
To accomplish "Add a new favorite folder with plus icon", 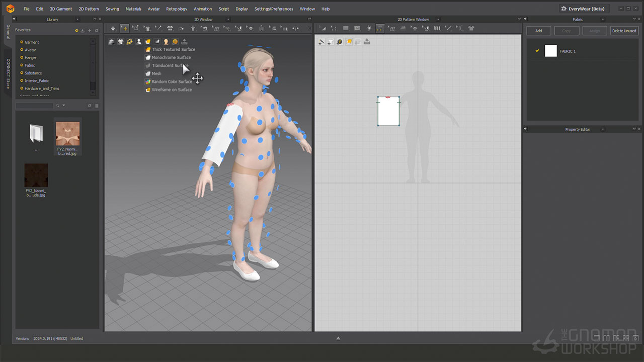I will (90, 31).
